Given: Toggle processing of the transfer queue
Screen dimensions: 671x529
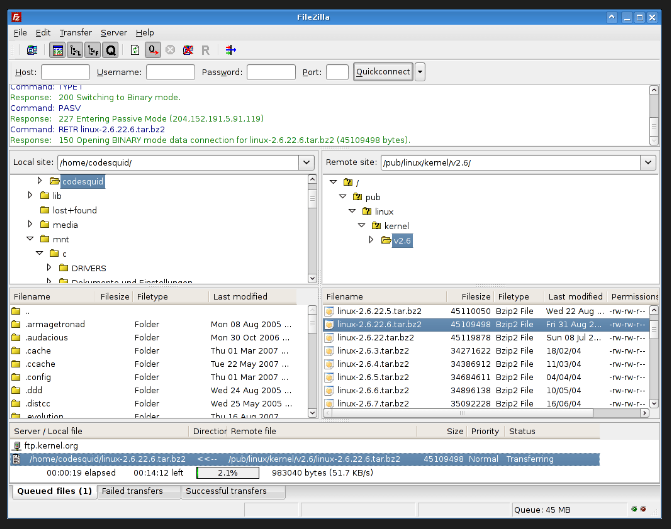Looking at the screenshot, I should [x=153, y=51].
